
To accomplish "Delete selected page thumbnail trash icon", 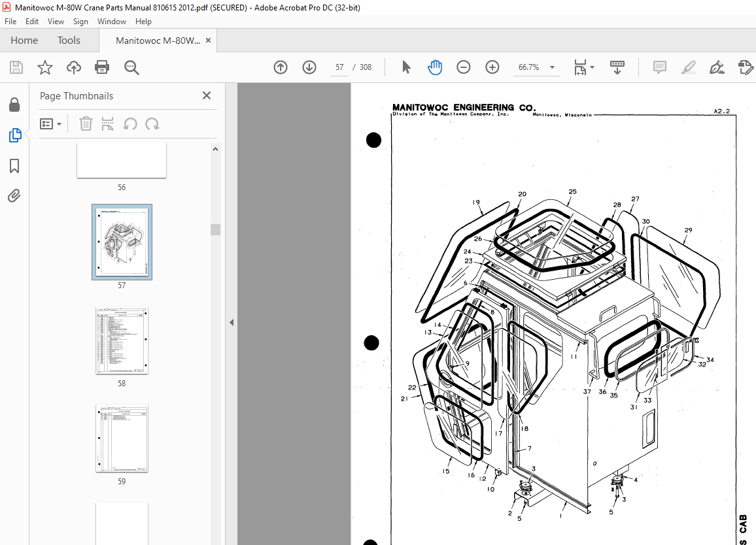I will coord(86,124).
